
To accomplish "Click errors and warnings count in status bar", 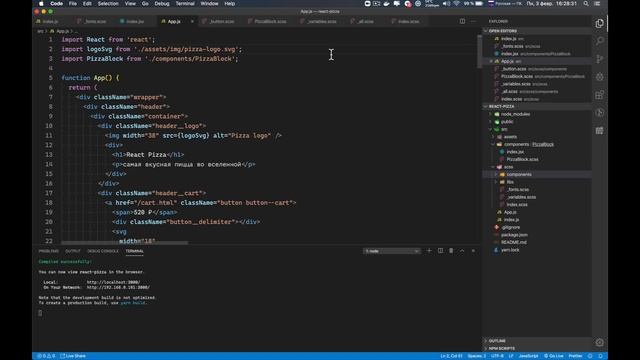I will (x=46, y=356).
